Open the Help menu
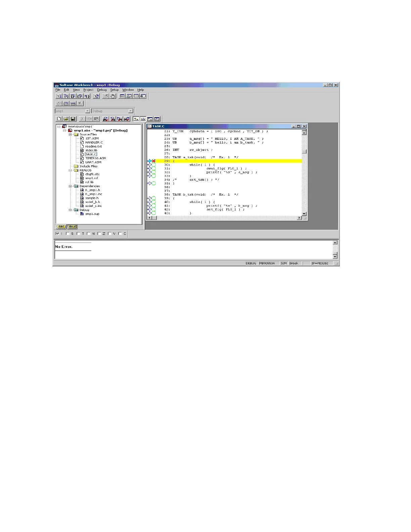 141,90
